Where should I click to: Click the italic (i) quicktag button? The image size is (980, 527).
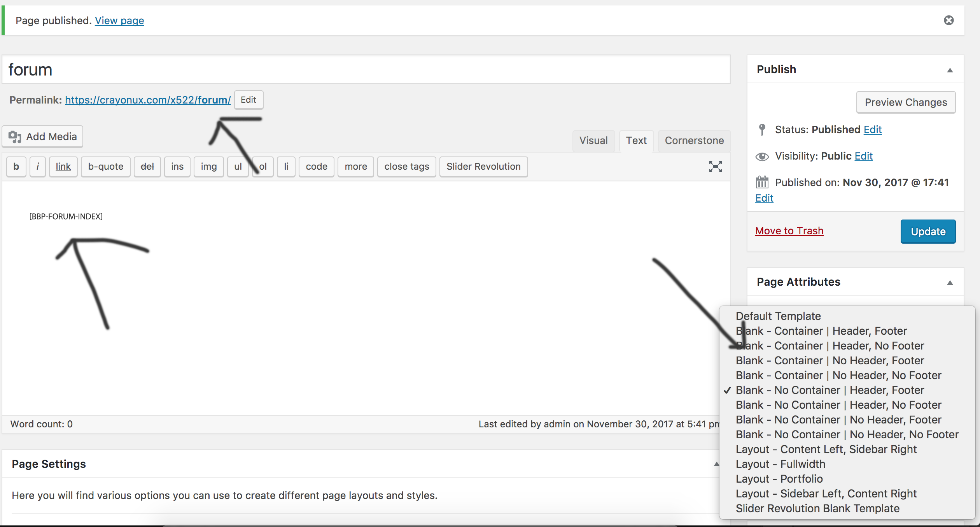coord(38,167)
